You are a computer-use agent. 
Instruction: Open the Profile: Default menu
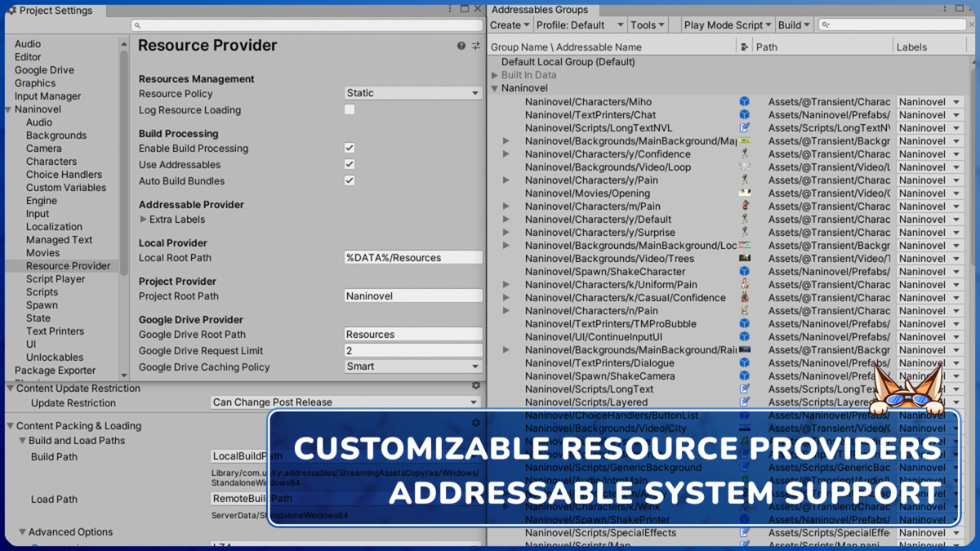580,25
